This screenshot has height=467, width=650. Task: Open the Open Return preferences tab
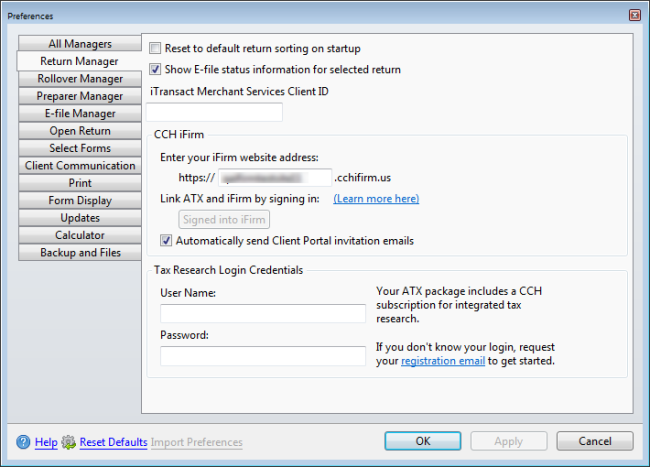[x=80, y=131]
